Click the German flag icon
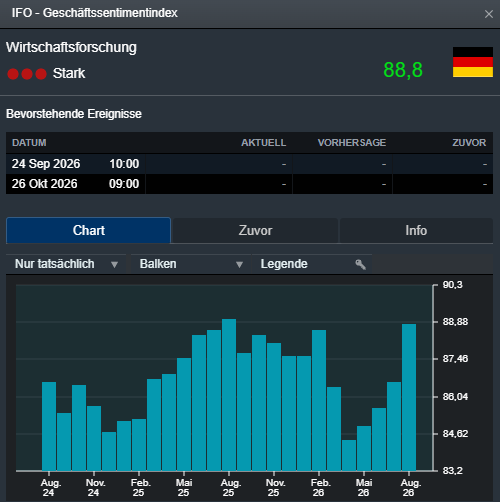 (x=473, y=62)
